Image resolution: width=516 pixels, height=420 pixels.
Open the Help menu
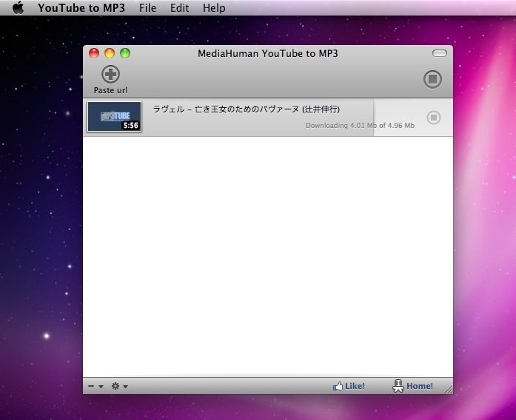pyautogui.click(x=214, y=8)
